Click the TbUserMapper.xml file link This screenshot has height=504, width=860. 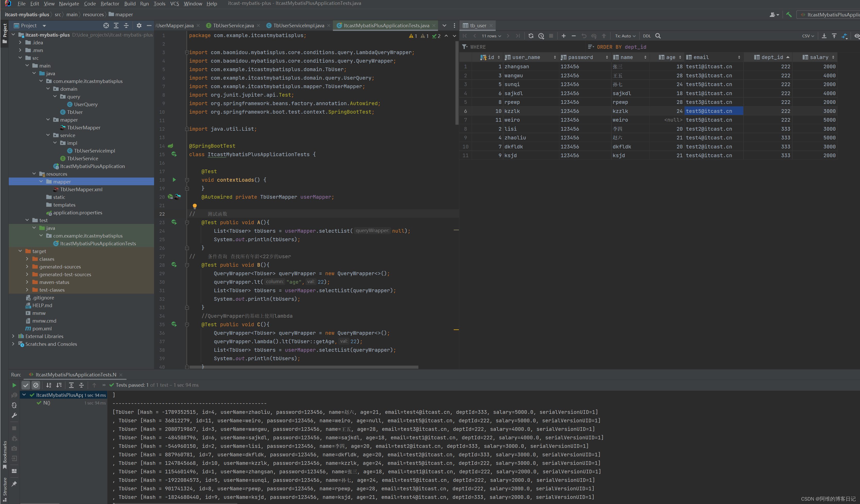[x=81, y=189]
